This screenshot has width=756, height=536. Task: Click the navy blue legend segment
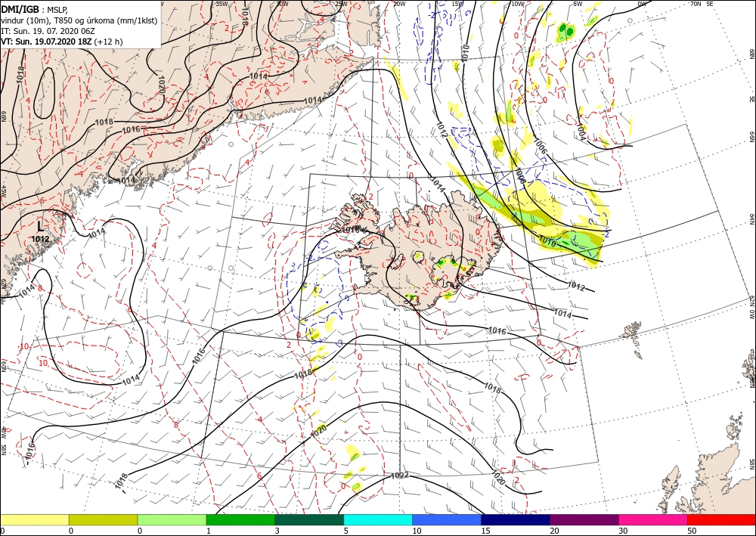(x=516, y=520)
